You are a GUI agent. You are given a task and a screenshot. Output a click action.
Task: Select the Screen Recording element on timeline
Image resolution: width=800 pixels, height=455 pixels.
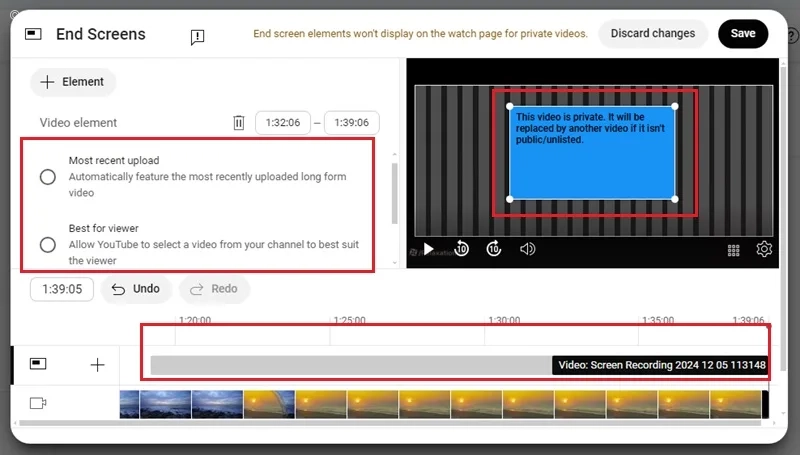(x=661, y=365)
